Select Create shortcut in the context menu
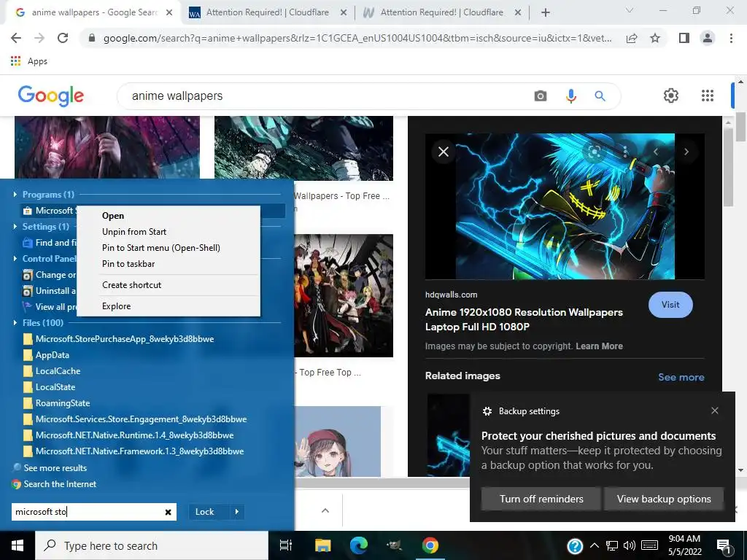This screenshot has width=747, height=560. point(132,285)
